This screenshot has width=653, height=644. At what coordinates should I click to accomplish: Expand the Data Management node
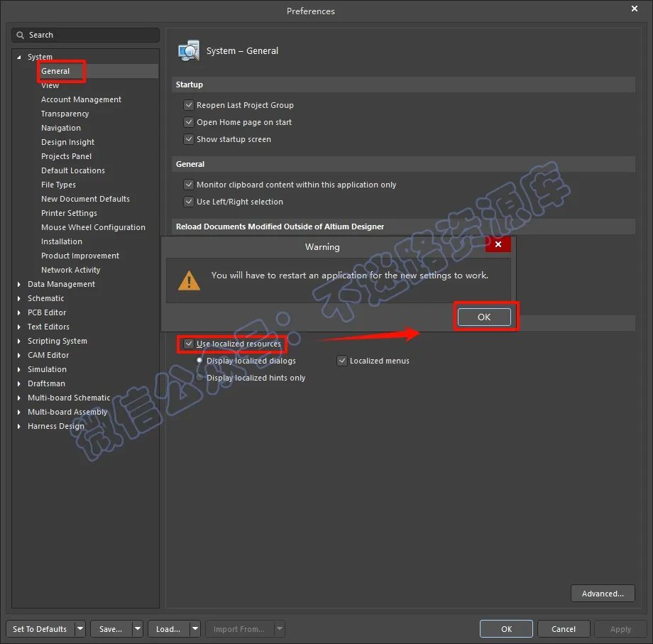18,285
